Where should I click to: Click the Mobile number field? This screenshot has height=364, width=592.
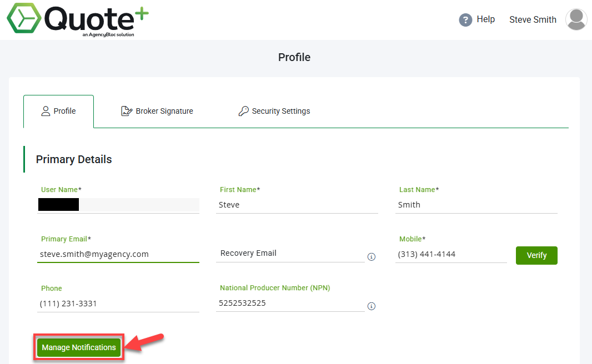451,254
